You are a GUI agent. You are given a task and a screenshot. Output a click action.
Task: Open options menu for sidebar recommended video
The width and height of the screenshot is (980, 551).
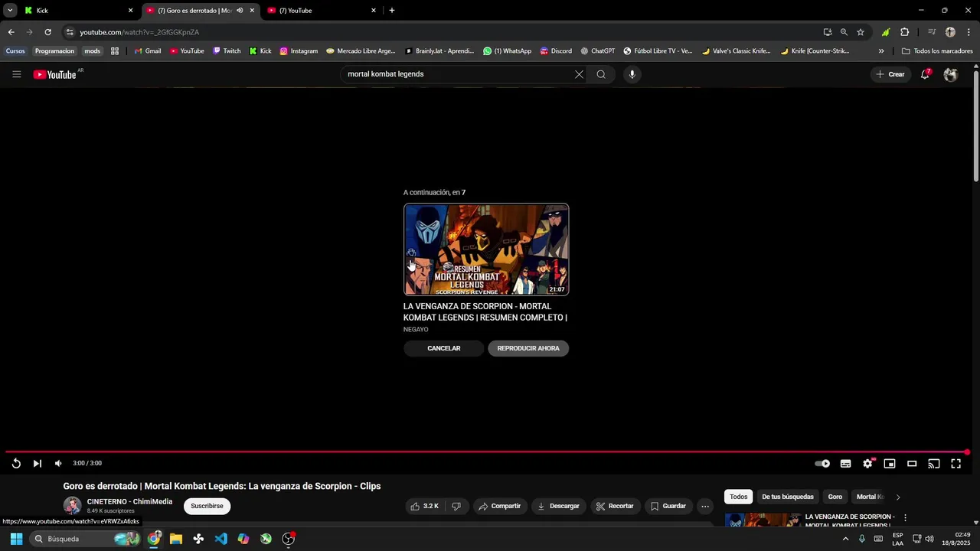(905, 518)
